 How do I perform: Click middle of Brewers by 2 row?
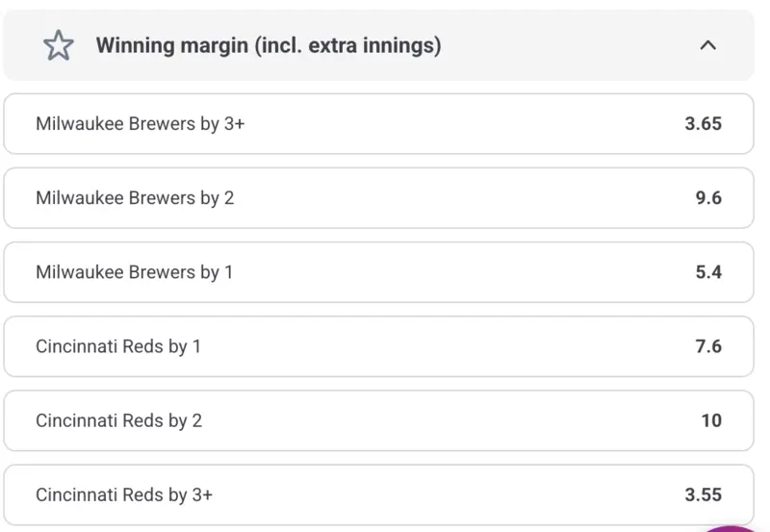coord(378,198)
